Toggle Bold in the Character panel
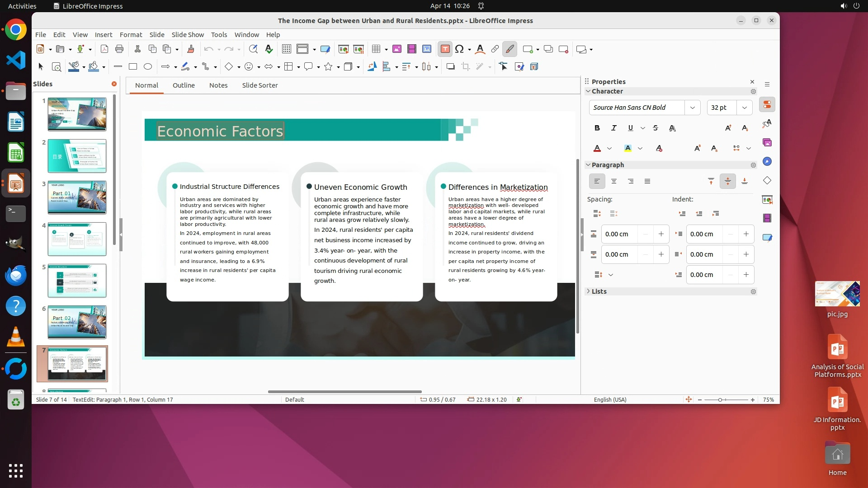Screen dimensions: 868x488 pos(597,128)
